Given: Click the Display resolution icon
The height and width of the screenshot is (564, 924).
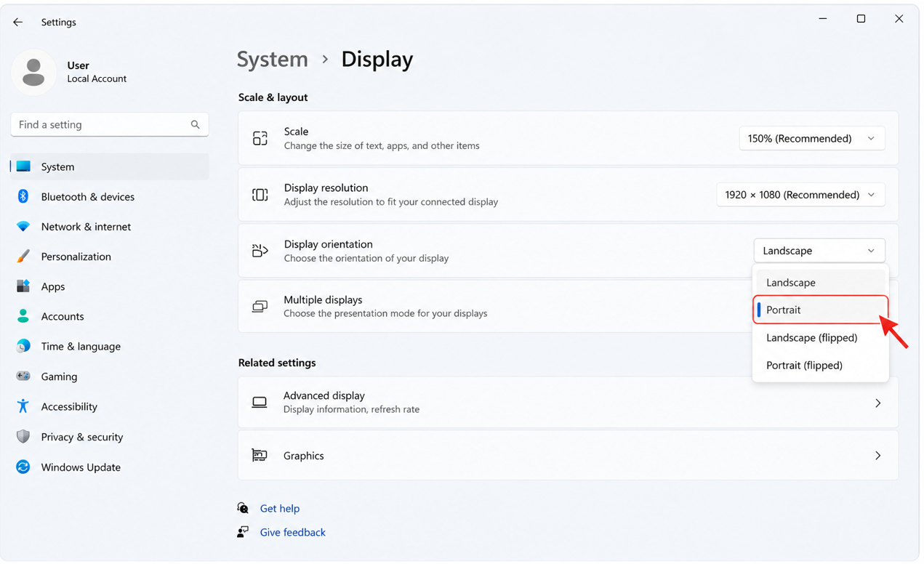Looking at the screenshot, I should point(260,195).
